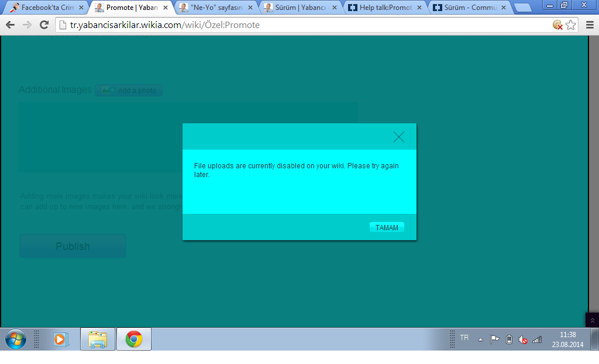
Task: Open the network signal tray icon
Action: coord(537,339)
